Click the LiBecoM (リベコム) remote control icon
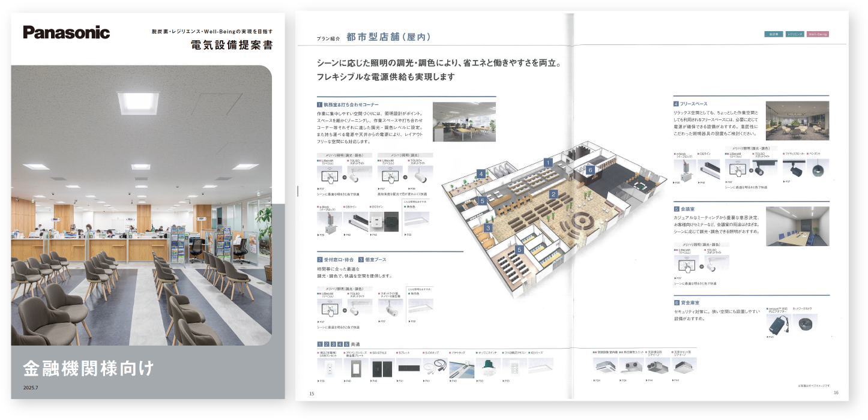The image size is (868, 420). [x=330, y=176]
